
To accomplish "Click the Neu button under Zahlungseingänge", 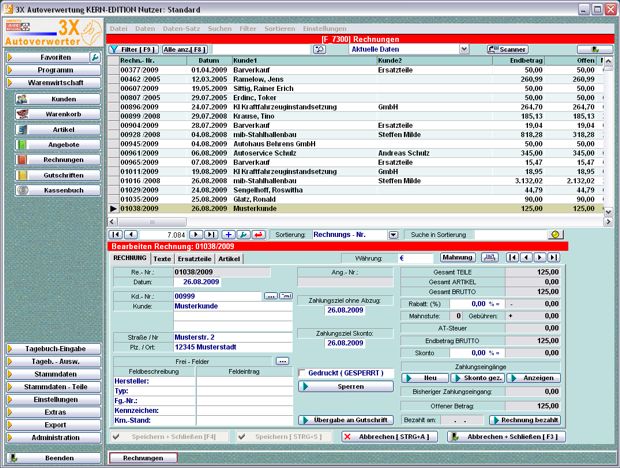I will coord(425,378).
